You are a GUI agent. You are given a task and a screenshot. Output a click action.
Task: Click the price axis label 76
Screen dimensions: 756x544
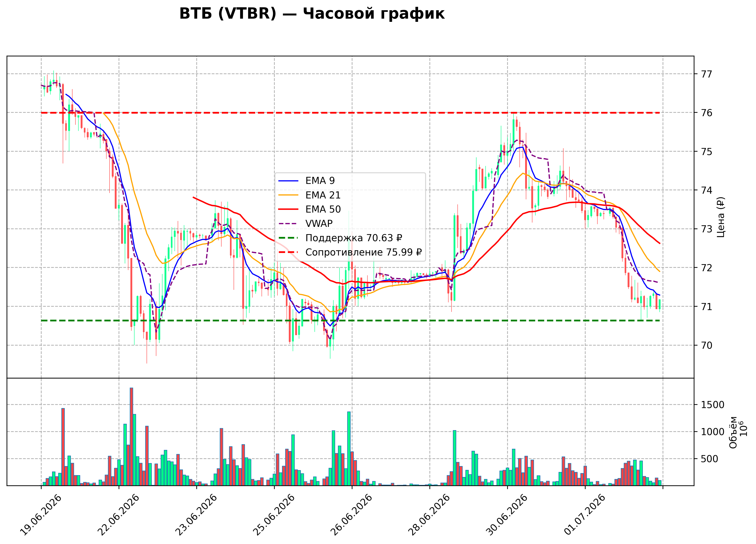(707, 113)
